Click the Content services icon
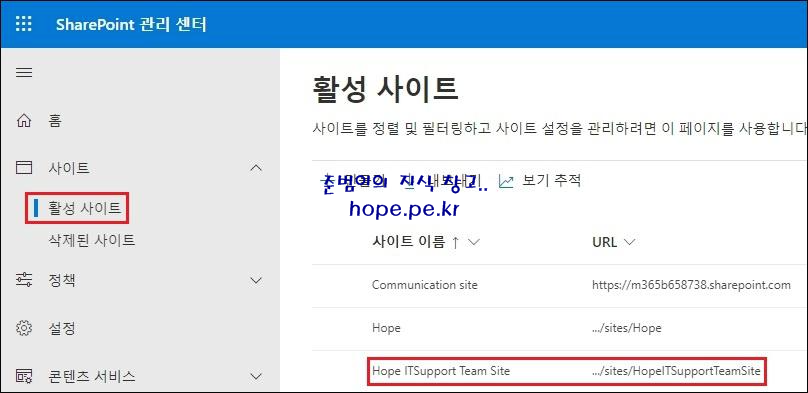 24,376
